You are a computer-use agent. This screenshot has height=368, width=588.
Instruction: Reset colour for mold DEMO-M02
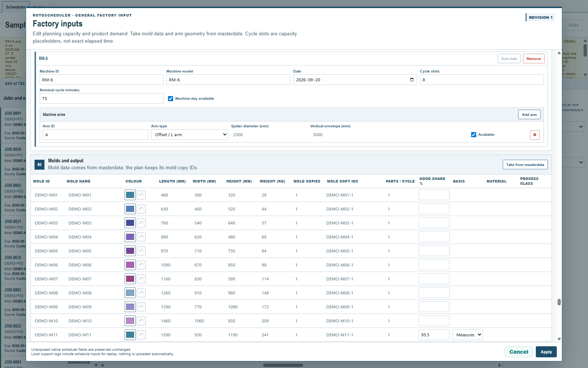[141, 209]
